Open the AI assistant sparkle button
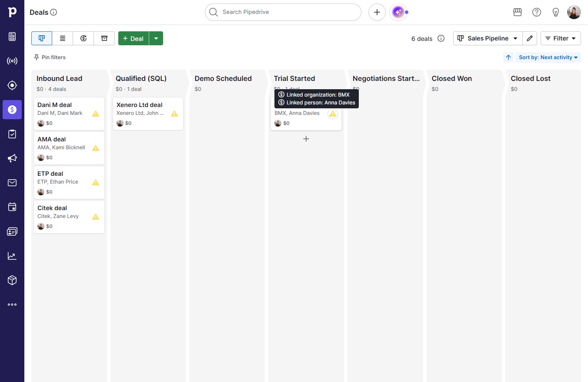This screenshot has width=588, height=382. [x=398, y=12]
